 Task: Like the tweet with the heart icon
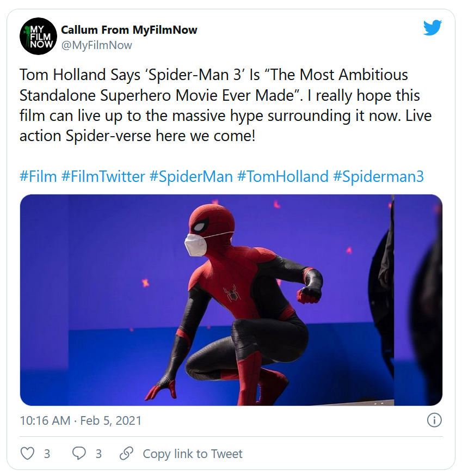click(27, 454)
